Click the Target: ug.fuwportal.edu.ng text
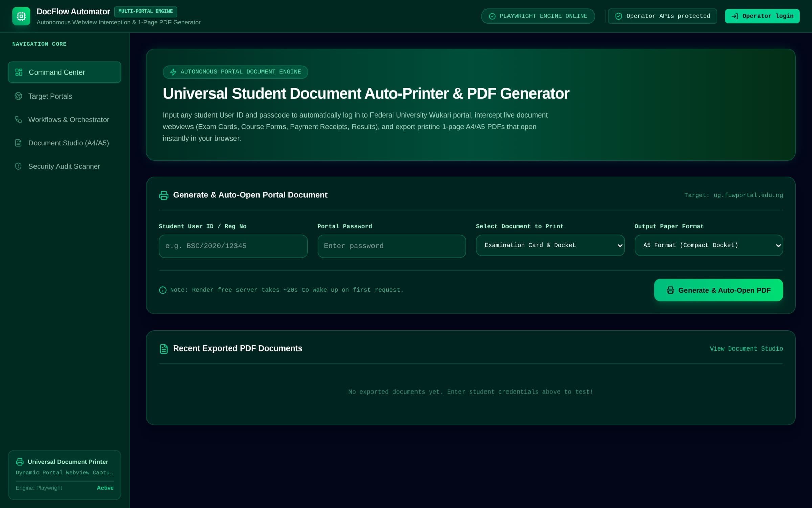This screenshot has width=812, height=508. (734, 195)
